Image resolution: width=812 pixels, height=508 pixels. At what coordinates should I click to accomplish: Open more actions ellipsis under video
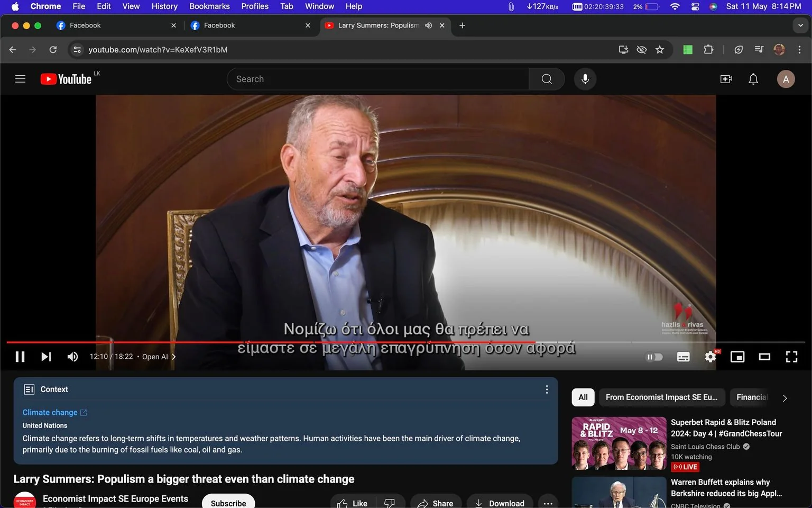[x=548, y=503]
